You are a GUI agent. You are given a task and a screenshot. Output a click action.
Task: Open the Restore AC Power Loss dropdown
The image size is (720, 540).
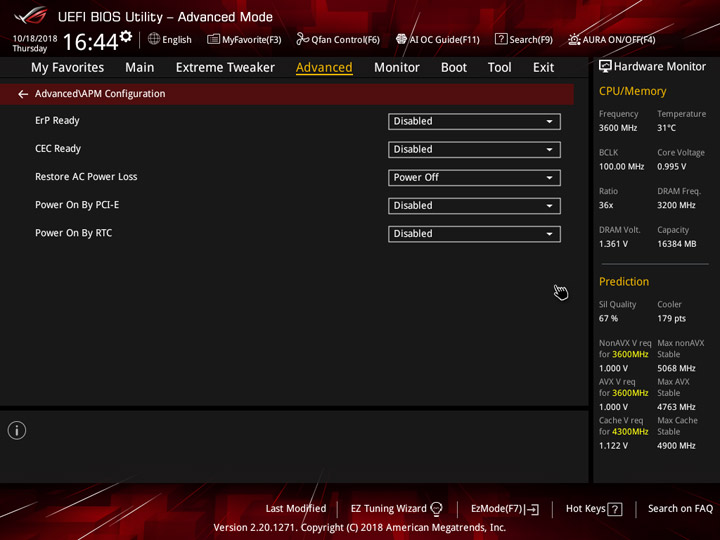[474, 178]
